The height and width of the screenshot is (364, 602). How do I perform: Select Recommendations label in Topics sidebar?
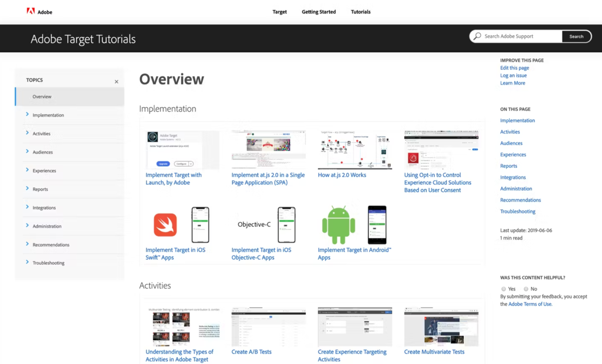click(51, 245)
